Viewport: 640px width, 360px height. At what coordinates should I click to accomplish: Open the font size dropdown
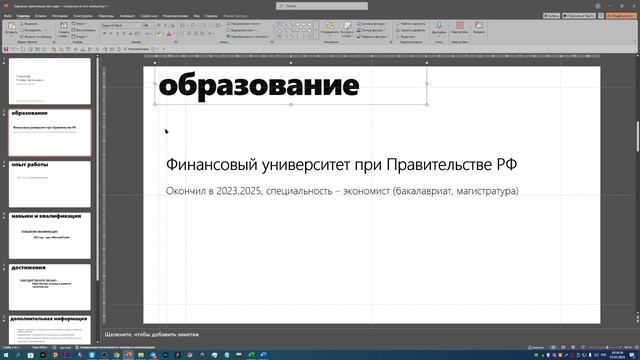tap(153, 25)
